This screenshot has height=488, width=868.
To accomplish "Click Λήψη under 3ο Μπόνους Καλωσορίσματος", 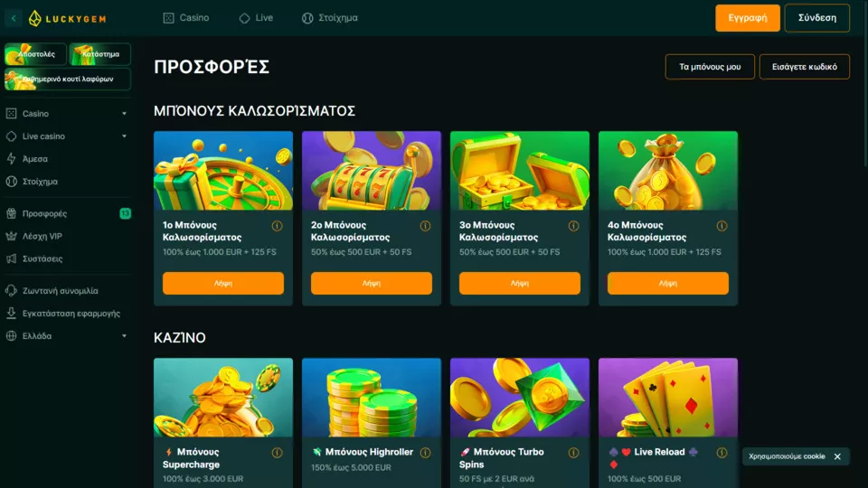I will (519, 283).
